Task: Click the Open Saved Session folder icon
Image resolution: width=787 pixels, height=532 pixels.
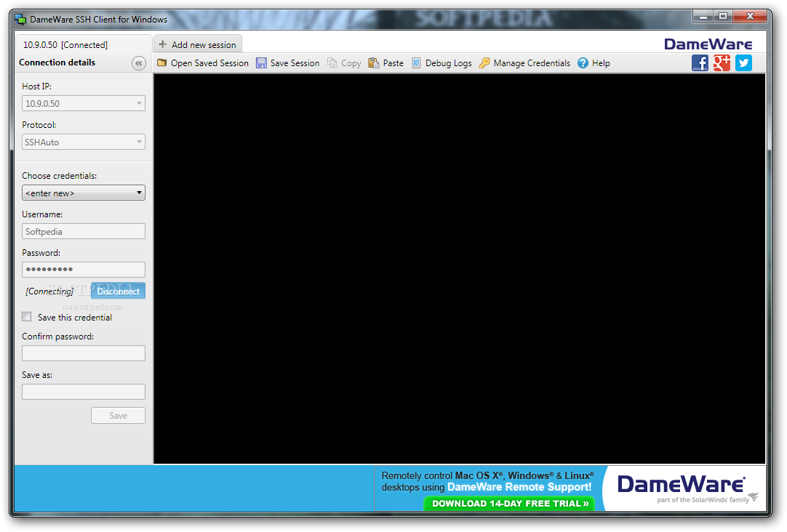Action: 161,63
